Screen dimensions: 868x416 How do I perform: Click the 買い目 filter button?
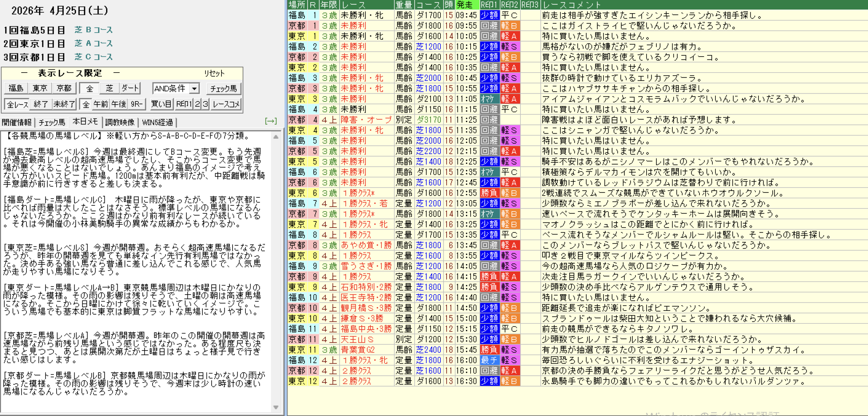[161, 104]
